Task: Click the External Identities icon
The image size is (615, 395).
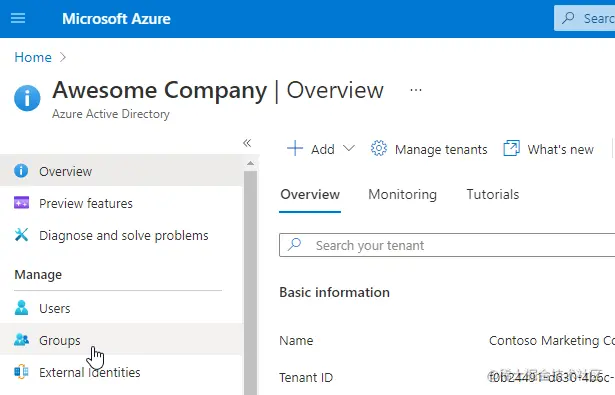Action: click(x=21, y=371)
